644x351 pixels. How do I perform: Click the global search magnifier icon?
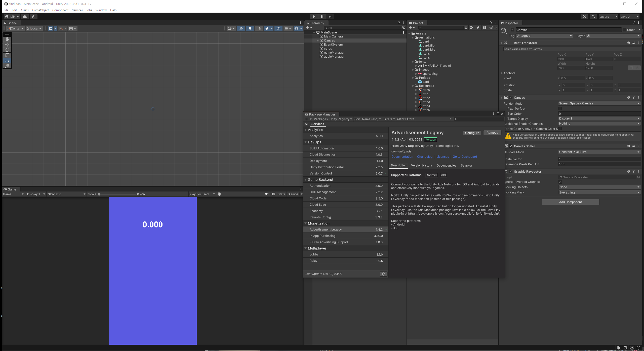click(x=593, y=17)
